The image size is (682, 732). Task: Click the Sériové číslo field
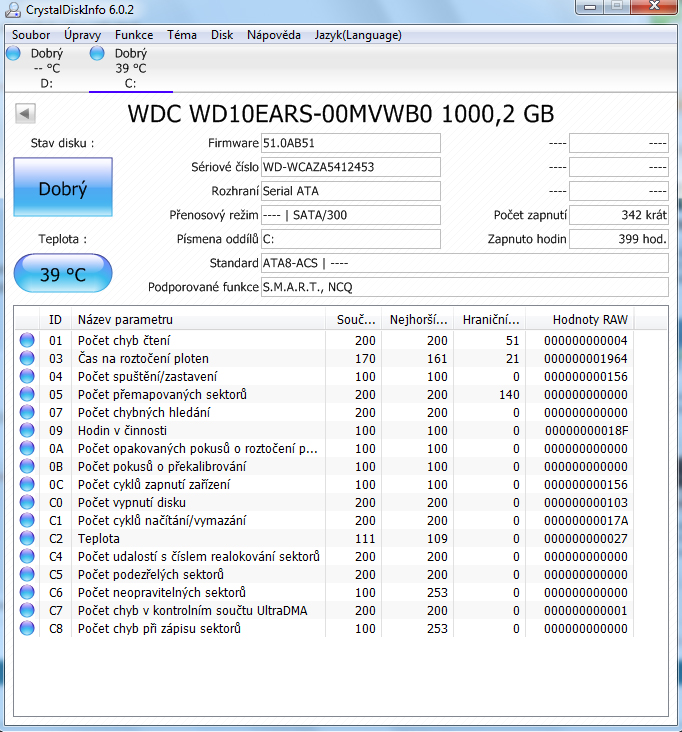[x=350, y=167]
